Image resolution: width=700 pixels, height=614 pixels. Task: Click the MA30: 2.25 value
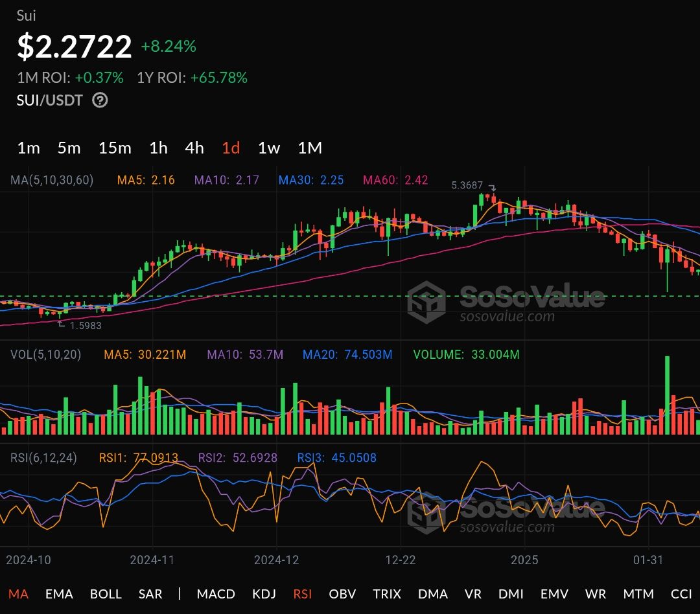click(x=310, y=180)
